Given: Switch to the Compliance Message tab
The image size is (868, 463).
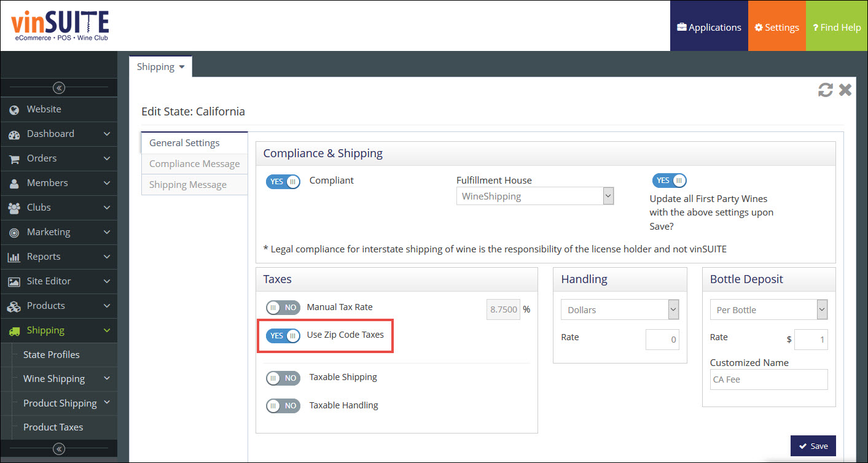Looking at the screenshot, I should click(194, 164).
